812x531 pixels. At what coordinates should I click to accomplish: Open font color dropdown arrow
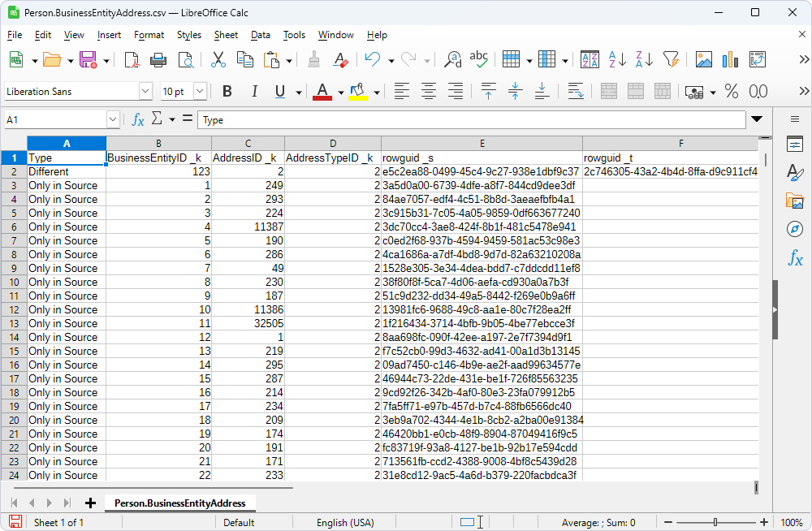click(x=341, y=93)
